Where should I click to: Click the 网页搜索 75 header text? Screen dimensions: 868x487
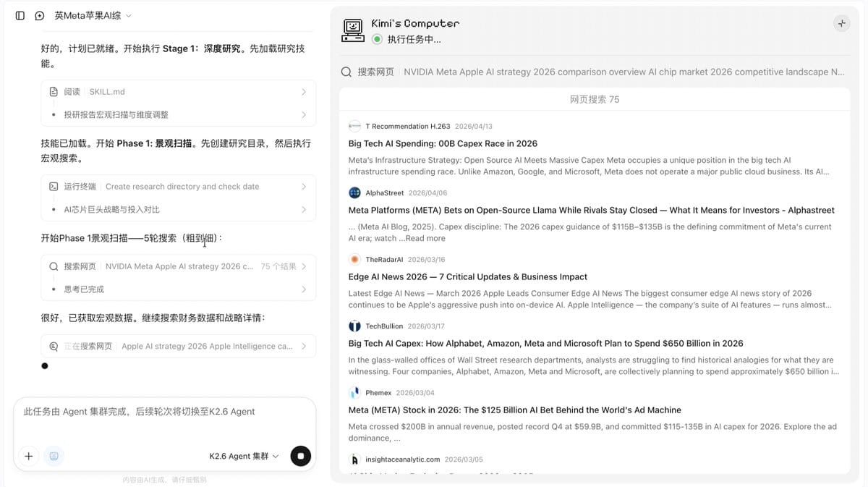tap(595, 99)
